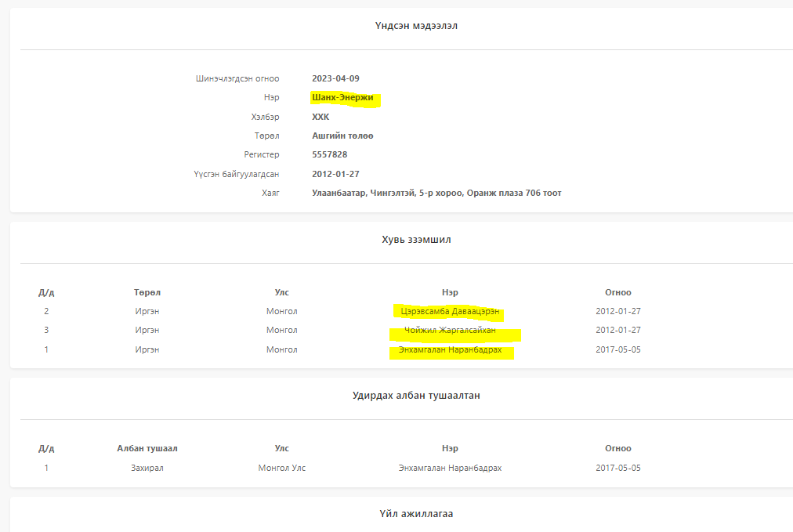Click the Захирал position cell
The height and width of the screenshot is (532, 793).
tap(147, 468)
